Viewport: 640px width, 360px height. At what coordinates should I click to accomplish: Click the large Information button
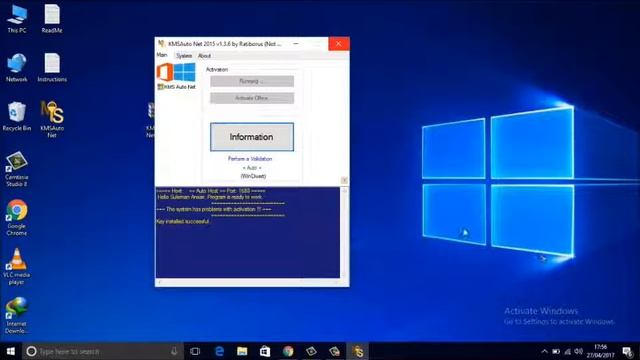(252, 137)
